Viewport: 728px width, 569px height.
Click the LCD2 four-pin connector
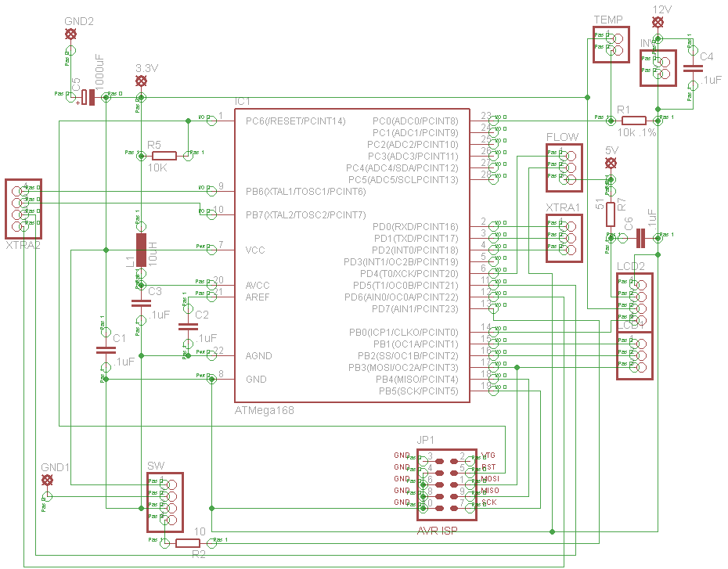[x=635, y=303]
